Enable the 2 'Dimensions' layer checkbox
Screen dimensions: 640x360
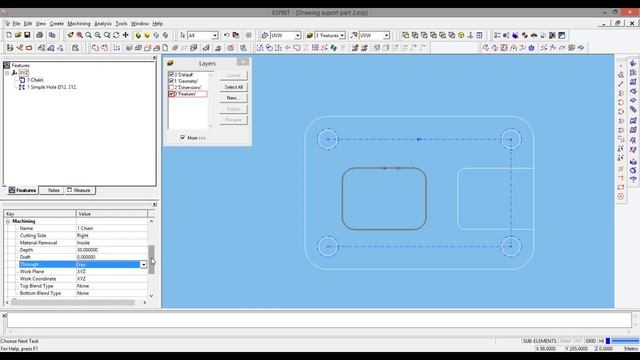click(171, 87)
